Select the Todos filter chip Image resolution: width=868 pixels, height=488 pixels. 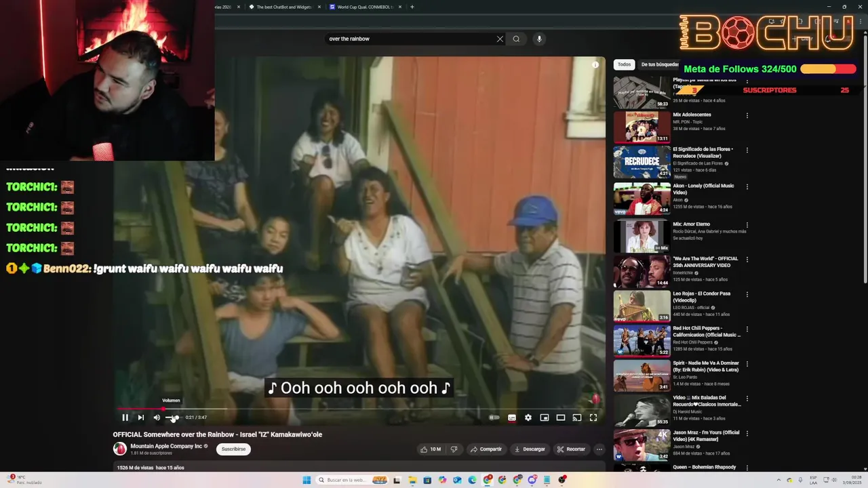[x=624, y=64]
